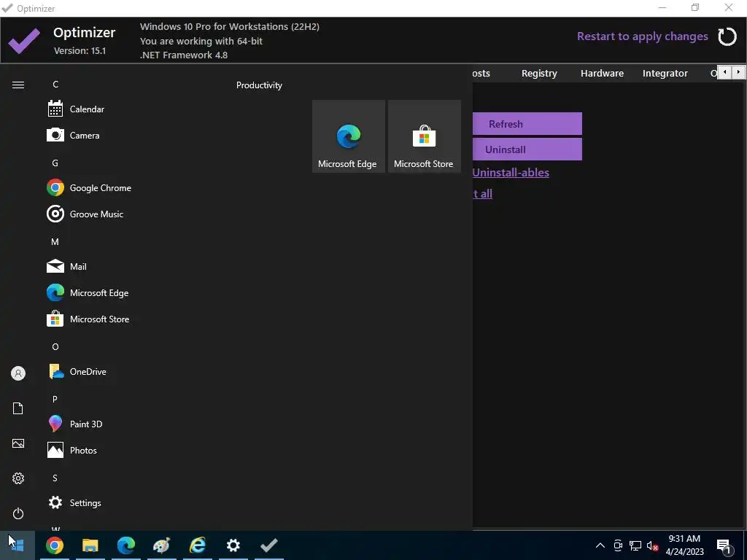747x560 pixels.
Task: Open Internet Explorer from the taskbar
Action: [197, 545]
